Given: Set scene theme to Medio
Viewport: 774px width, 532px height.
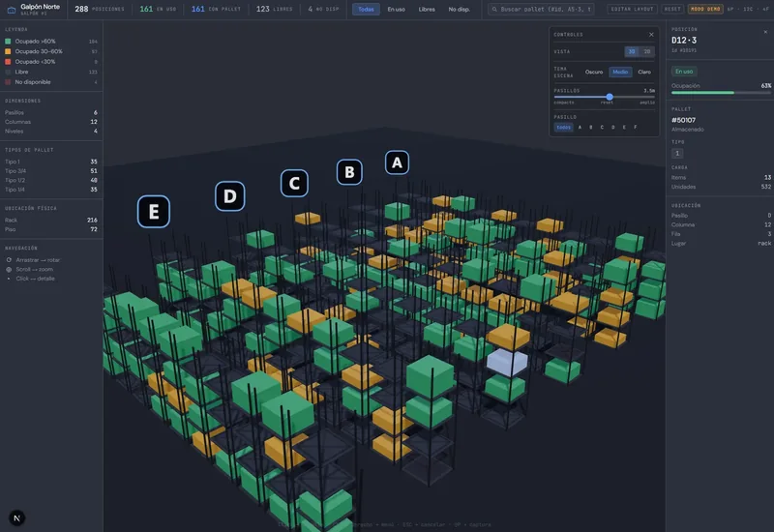Looking at the screenshot, I should [x=620, y=72].
